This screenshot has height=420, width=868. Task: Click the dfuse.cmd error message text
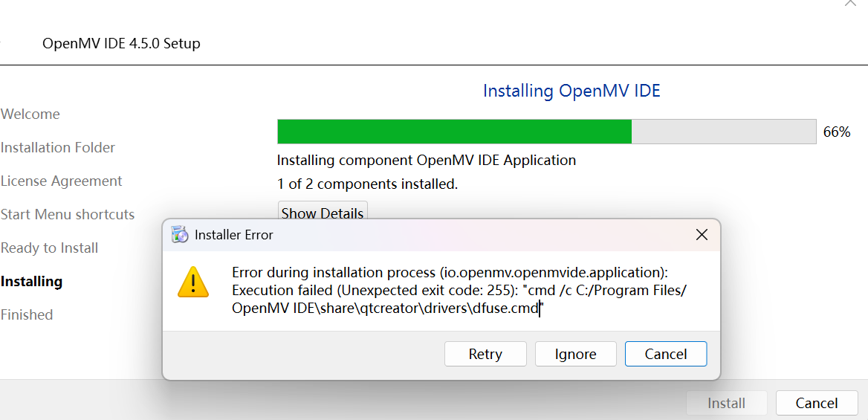[x=459, y=291]
